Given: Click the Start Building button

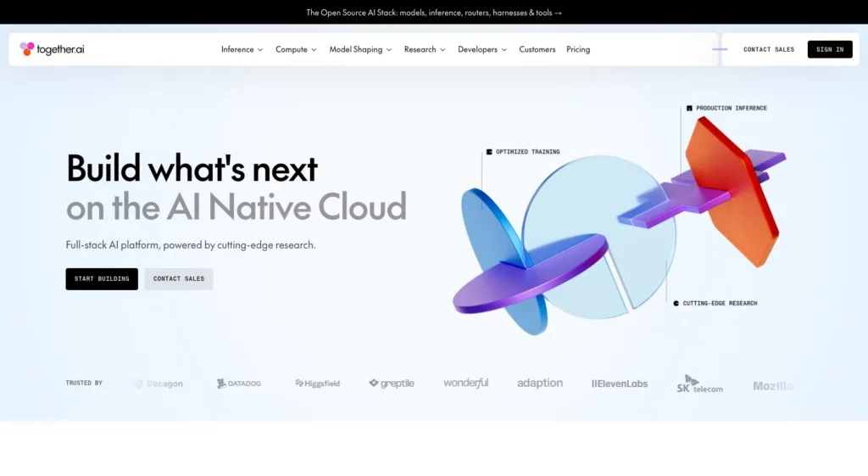Looking at the screenshot, I should tap(102, 279).
